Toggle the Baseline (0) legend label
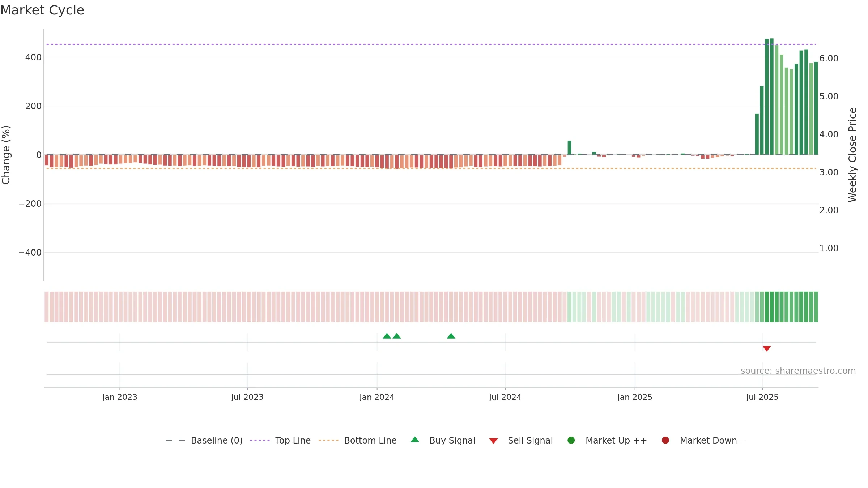The height and width of the screenshot is (488, 868). (x=217, y=441)
